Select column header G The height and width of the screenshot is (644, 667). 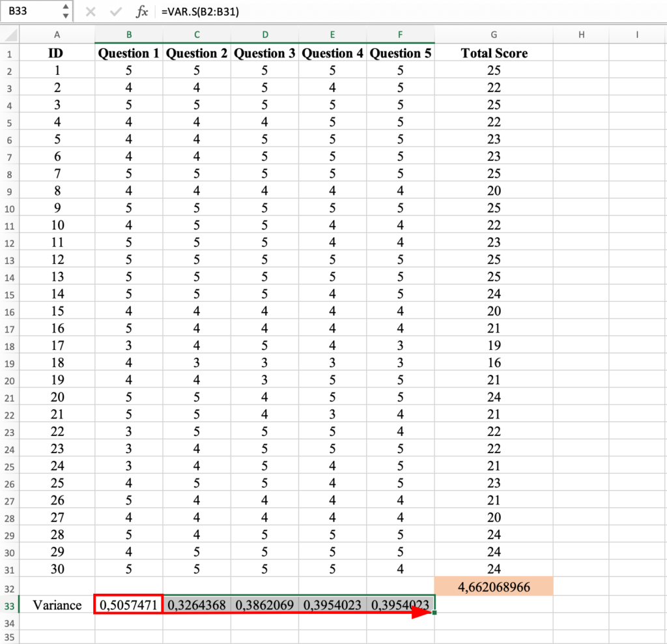pos(494,35)
